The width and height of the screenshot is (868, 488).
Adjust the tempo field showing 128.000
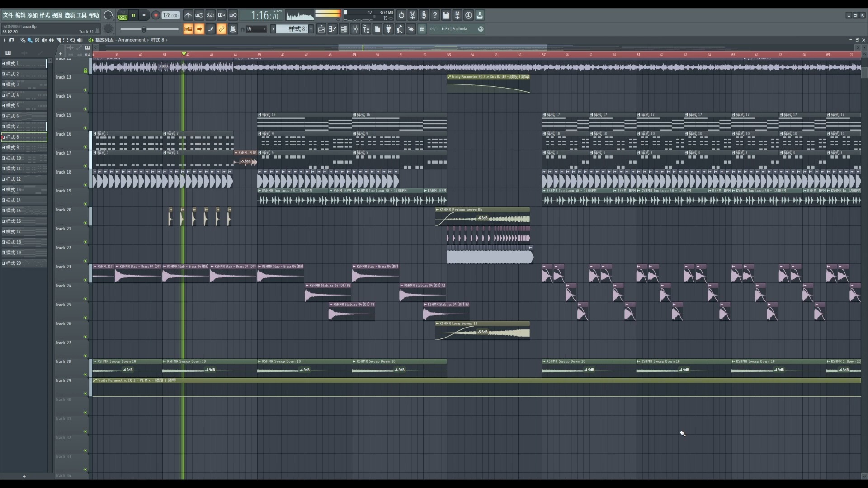coord(170,15)
